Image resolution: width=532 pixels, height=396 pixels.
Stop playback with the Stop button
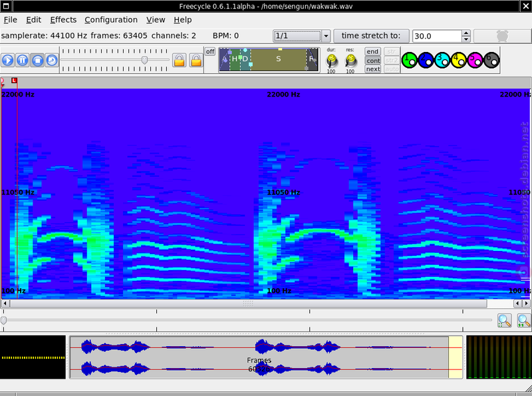37,61
